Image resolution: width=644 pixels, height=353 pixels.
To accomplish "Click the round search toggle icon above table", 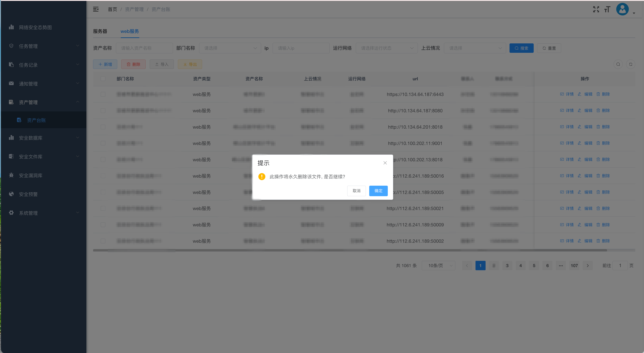I will pyautogui.click(x=618, y=64).
